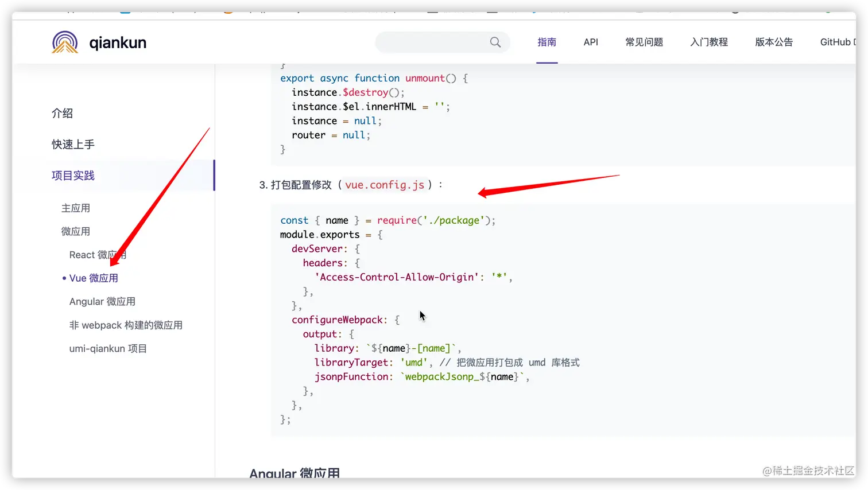
Task: Jump to 非 webpack 构建的微应用 section
Action: pyautogui.click(x=126, y=325)
